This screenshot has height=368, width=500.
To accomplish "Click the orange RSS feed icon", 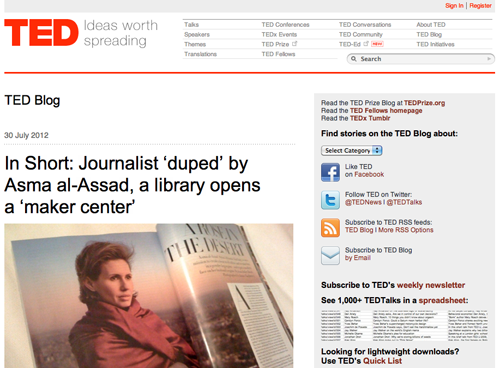I will tap(330, 228).
